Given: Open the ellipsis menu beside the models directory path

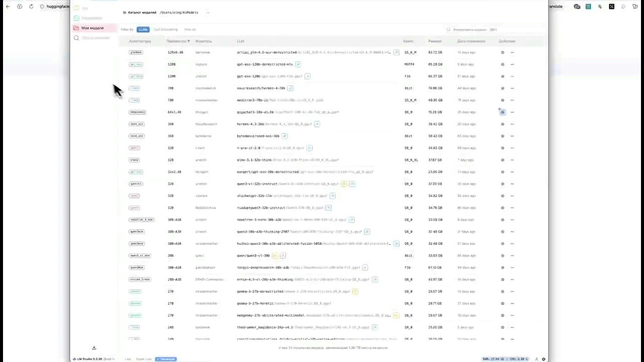Looking at the screenshot, I should (x=208, y=13).
